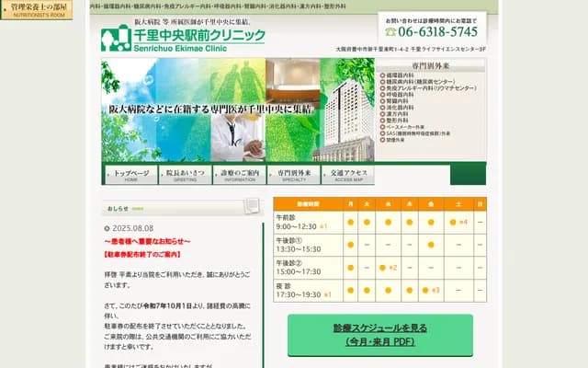The image size is (588, 368).
Task: Click Friday 午後診① orange dot
Action: pos(431,245)
